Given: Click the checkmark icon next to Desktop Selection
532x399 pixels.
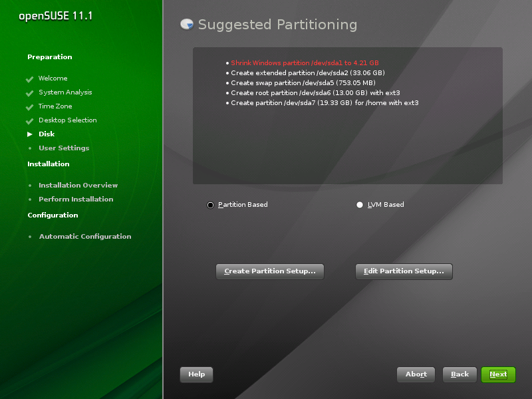Looking at the screenshot, I should click(x=29, y=121).
